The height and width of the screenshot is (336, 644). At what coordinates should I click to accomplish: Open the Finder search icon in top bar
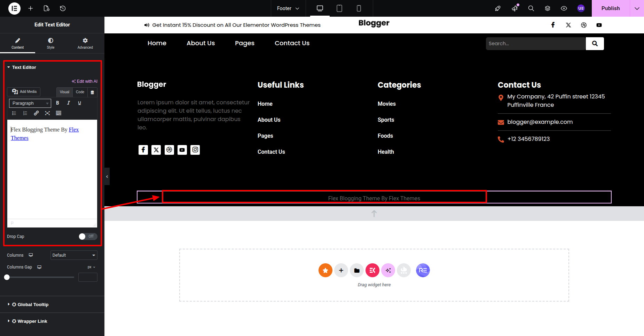click(x=531, y=8)
